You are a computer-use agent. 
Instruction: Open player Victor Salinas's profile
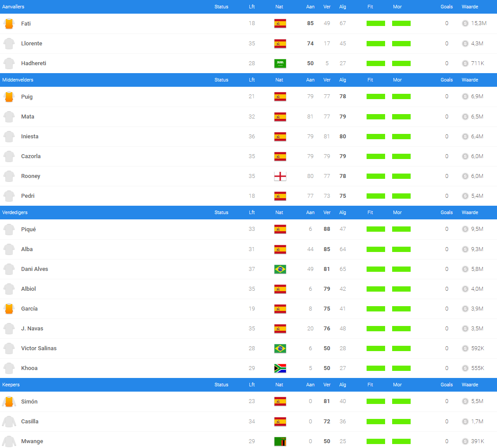39,348
